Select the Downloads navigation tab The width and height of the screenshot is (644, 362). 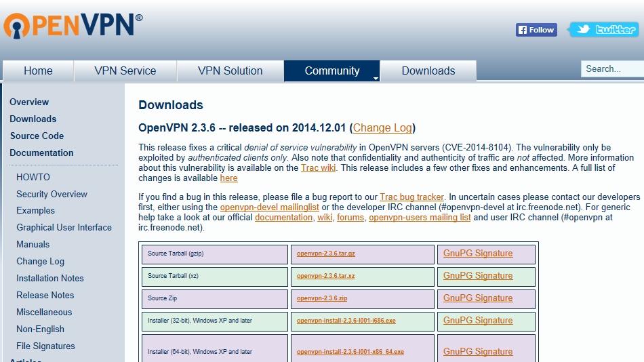coord(428,71)
